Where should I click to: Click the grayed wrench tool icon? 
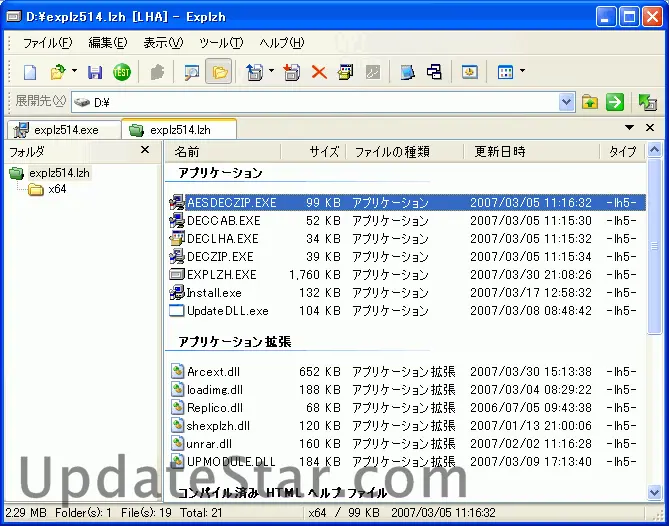point(373,72)
